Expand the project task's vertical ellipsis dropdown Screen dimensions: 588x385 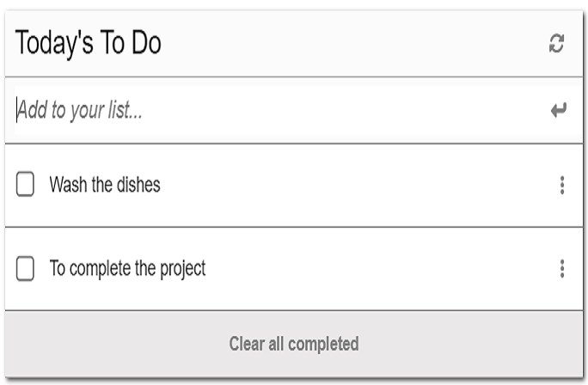coord(561,269)
